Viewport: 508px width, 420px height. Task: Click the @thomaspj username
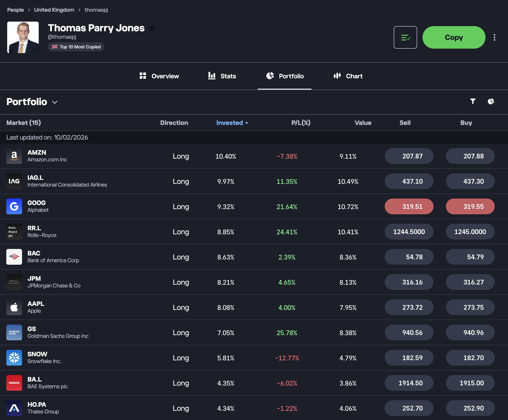click(x=62, y=37)
